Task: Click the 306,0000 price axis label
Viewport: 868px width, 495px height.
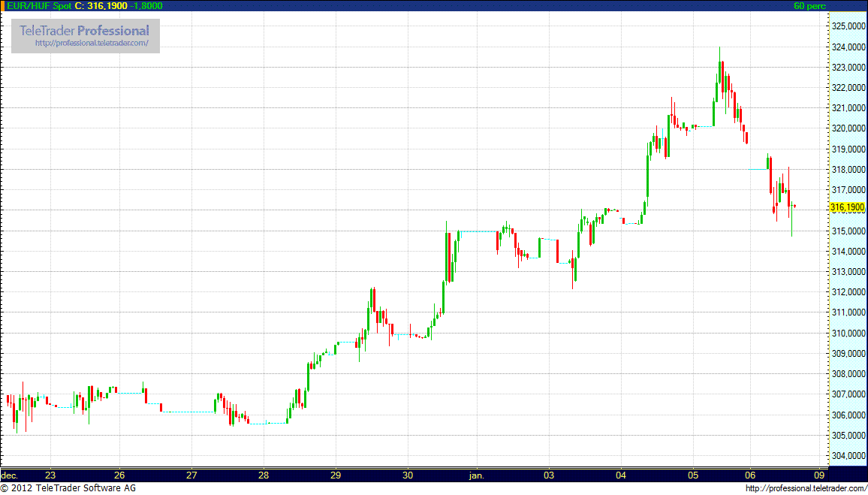Action: (848, 415)
